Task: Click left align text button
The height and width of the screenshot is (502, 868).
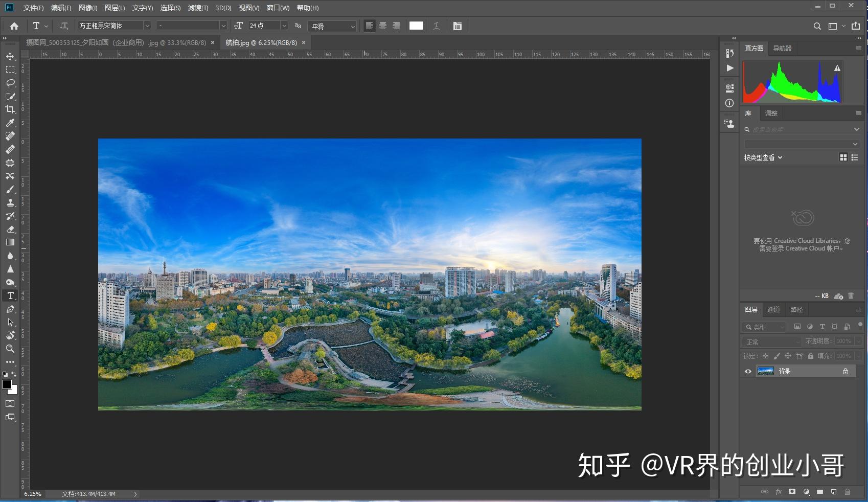Action: click(369, 26)
